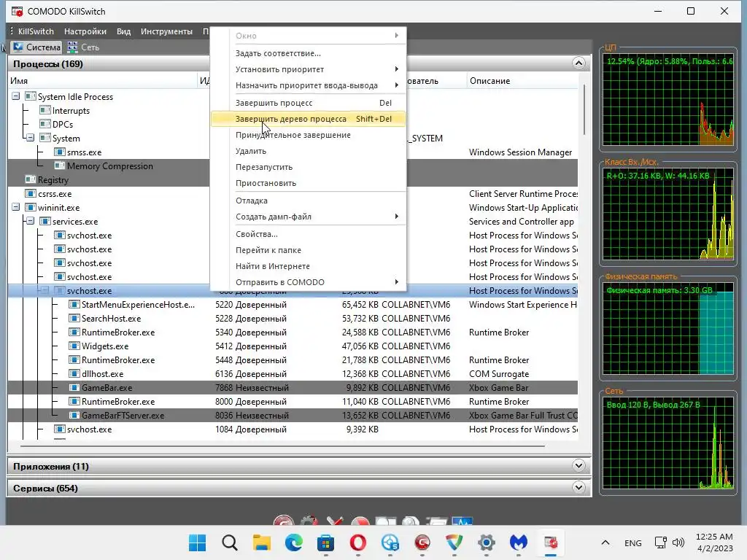Viewport: 747px width, 560px height.
Task: Collapse the wininit.exe tree node
Action: (16, 207)
